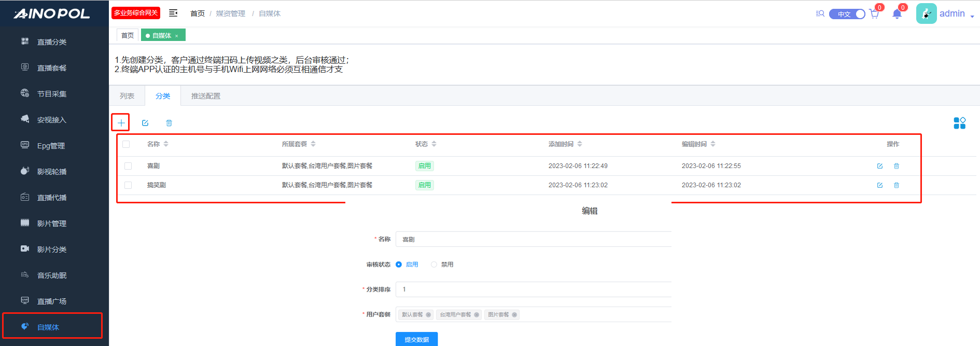This screenshot has height=346, width=980.
Task: Switch to the 推送配置 tab
Action: point(205,96)
